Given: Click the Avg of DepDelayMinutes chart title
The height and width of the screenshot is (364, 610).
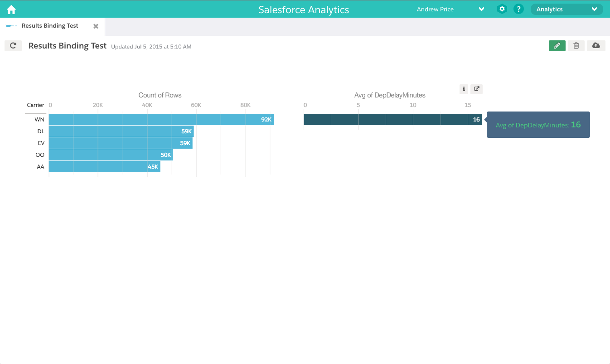Looking at the screenshot, I should (x=390, y=95).
